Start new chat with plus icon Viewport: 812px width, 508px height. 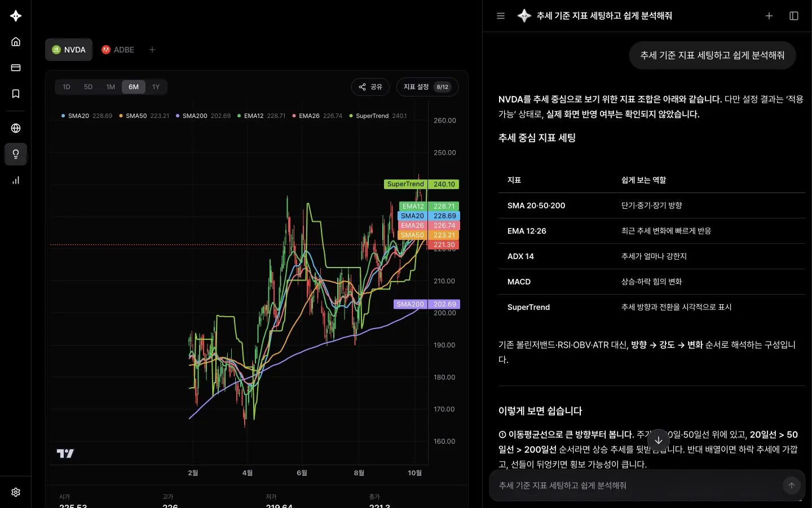pos(769,16)
